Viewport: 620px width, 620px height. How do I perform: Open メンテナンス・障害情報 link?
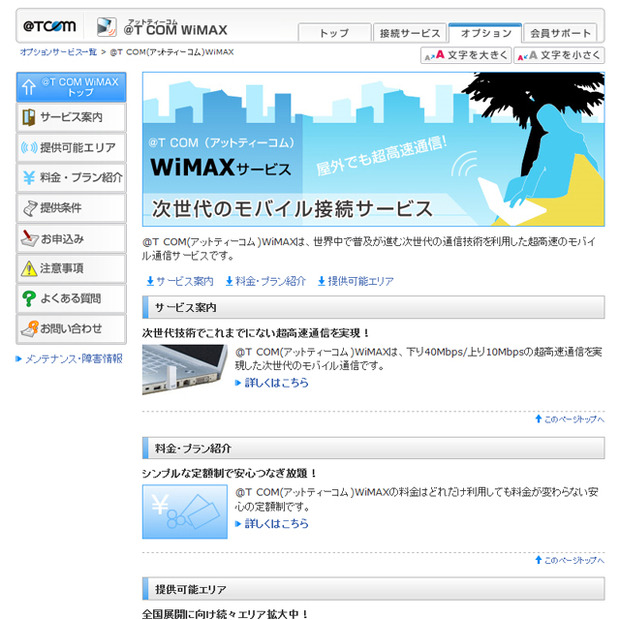[x=74, y=359]
